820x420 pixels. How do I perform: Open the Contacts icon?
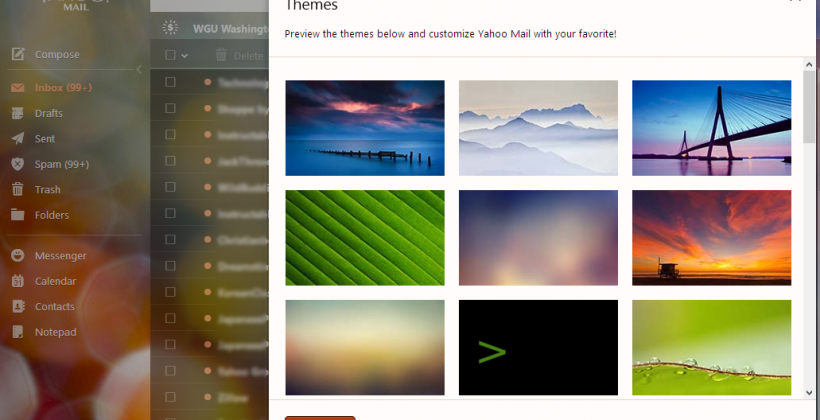click(18, 307)
